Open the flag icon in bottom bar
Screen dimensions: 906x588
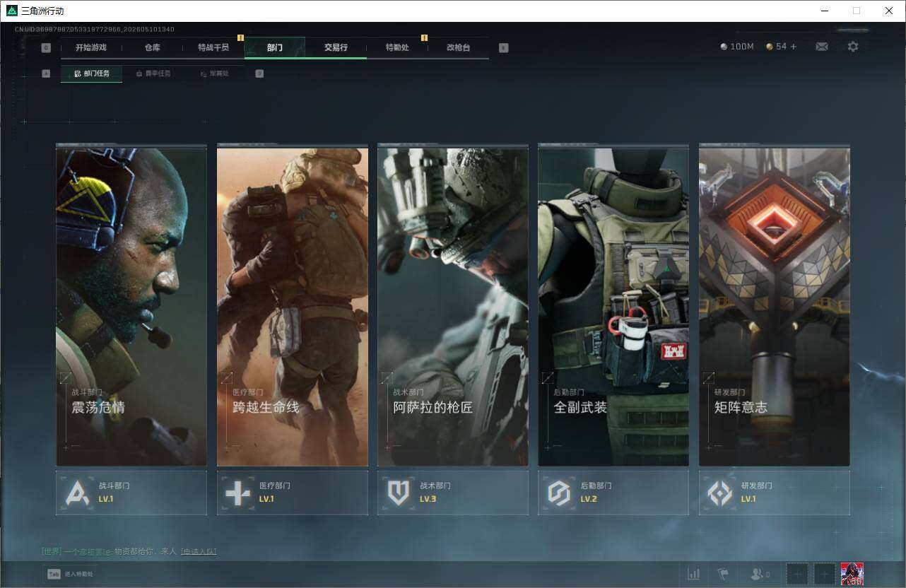pos(722,574)
